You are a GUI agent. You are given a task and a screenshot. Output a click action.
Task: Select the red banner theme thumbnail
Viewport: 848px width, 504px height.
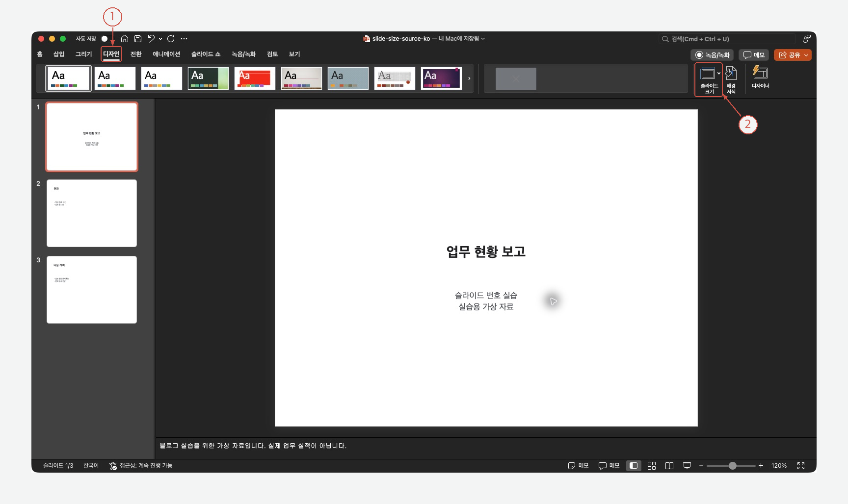pyautogui.click(x=255, y=78)
